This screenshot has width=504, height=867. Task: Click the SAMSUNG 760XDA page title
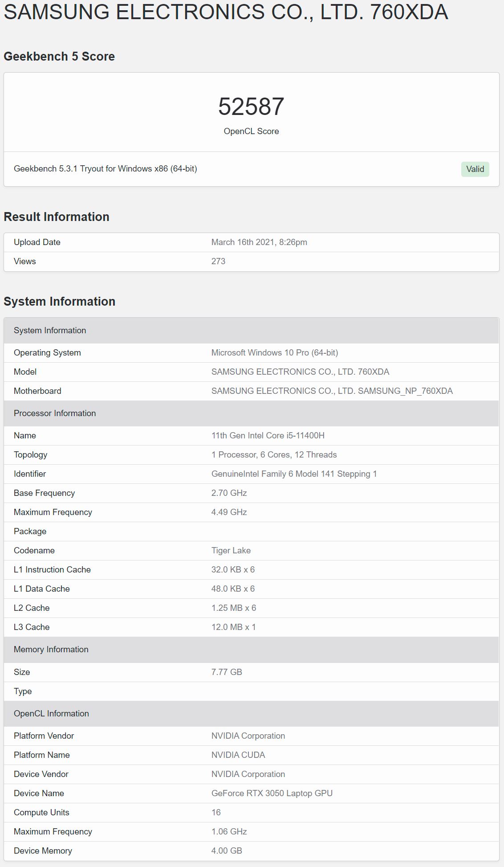point(226,12)
